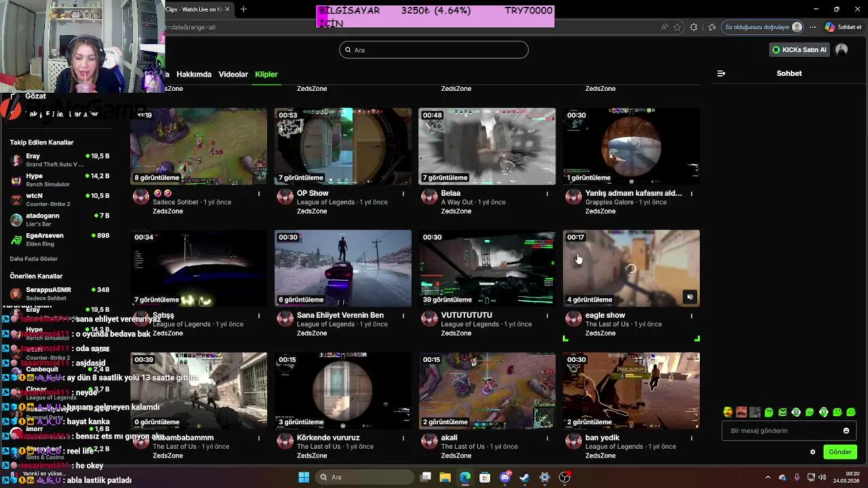Play the ban yedik clip thumbnail
The height and width of the screenshot is (488, 868).
point(631,390)
